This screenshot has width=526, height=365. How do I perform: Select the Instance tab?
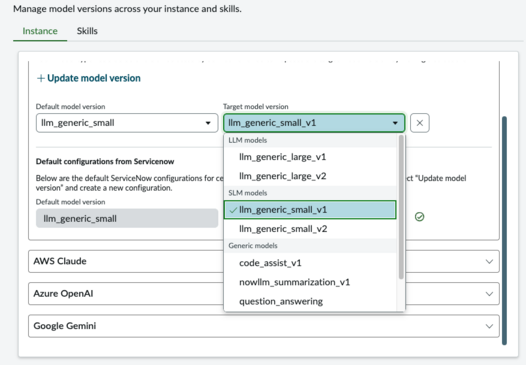(x=40, y=31)
